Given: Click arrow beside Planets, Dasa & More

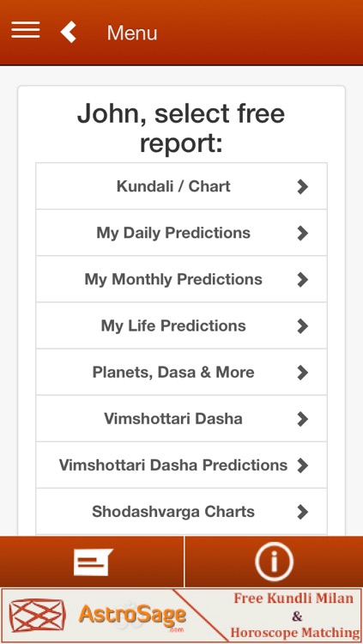Looking at the screenshot, I should (303, 373).
